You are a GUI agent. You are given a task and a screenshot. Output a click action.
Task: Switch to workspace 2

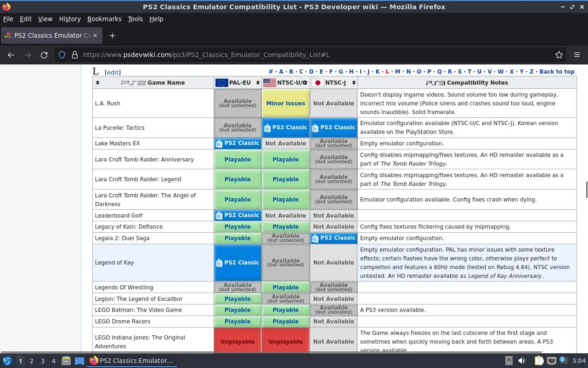click(x=31, y=361)
